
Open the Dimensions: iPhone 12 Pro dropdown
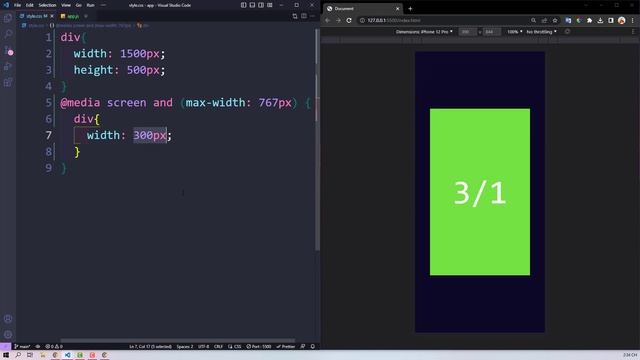coord(424,32)
